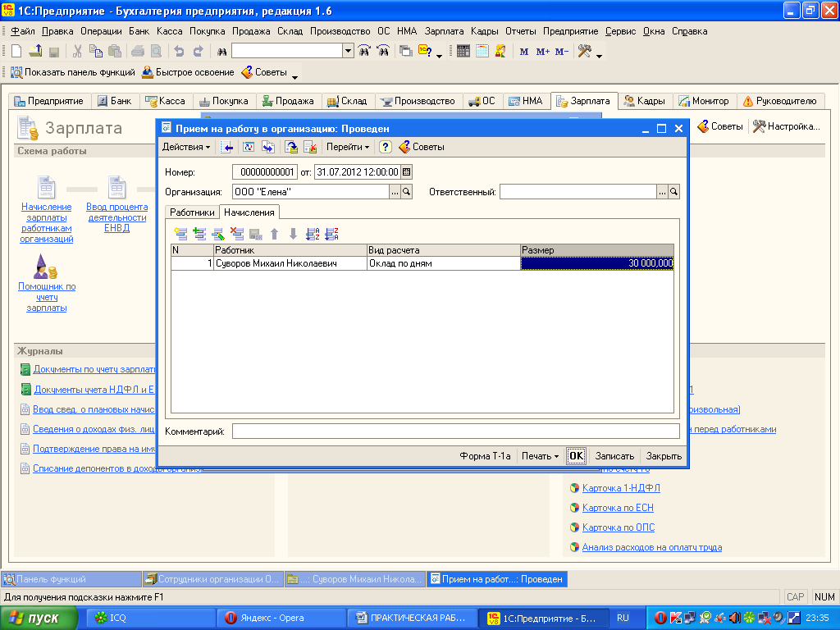
Task: Select cell Суворов Михаил Николаевич
Action: click(x=290, y=263)
